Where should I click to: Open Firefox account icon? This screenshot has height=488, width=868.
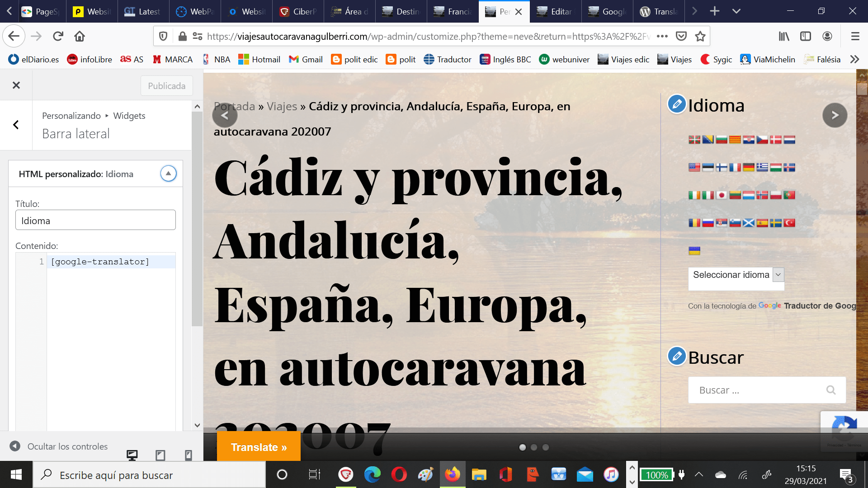click(827, 36)
